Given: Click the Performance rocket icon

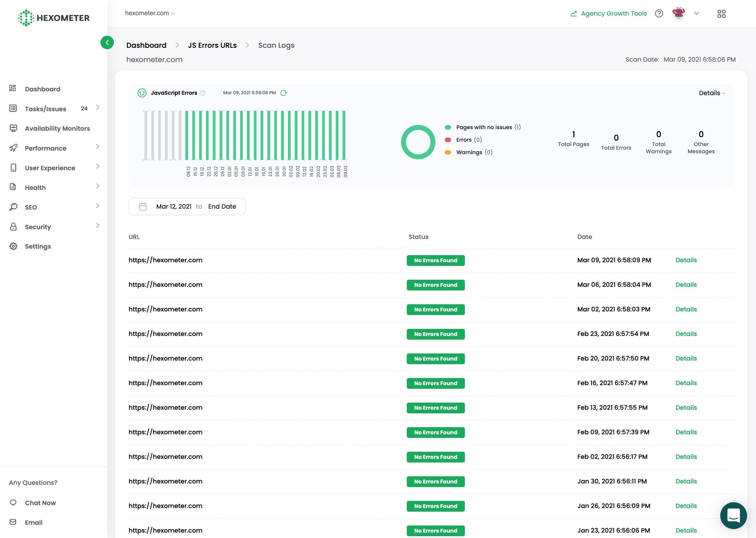Looking at the screenshot, I should click(13, 148).
